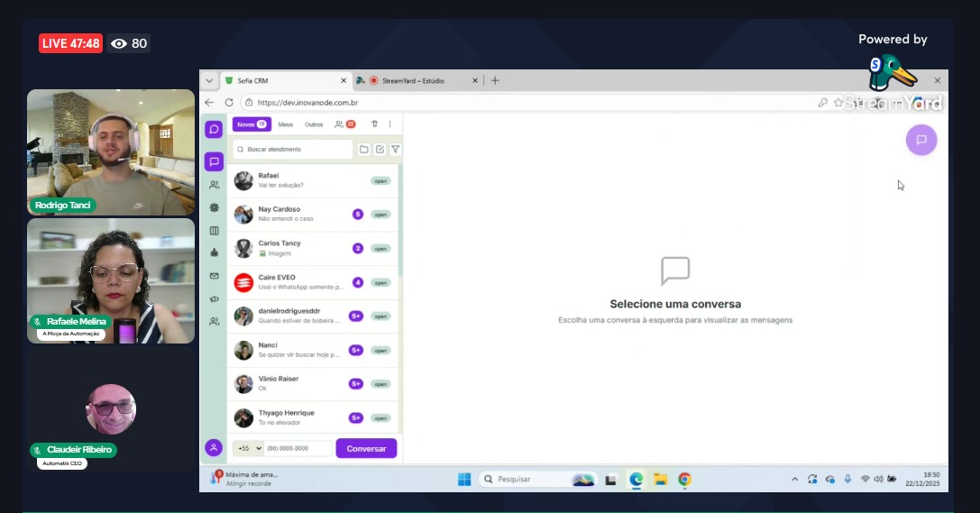Click the megaphone campaigns icon in sidebar

coord(214,298)
